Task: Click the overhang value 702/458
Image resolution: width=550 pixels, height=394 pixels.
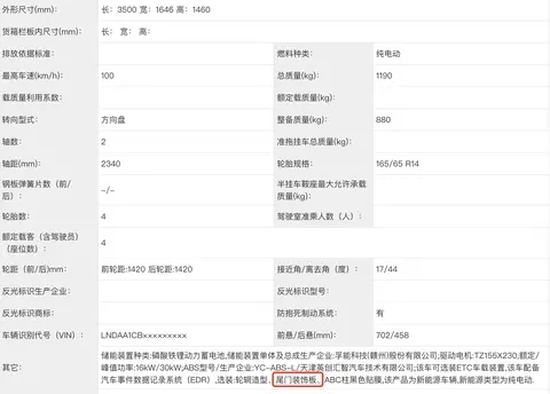Action: 393,335
